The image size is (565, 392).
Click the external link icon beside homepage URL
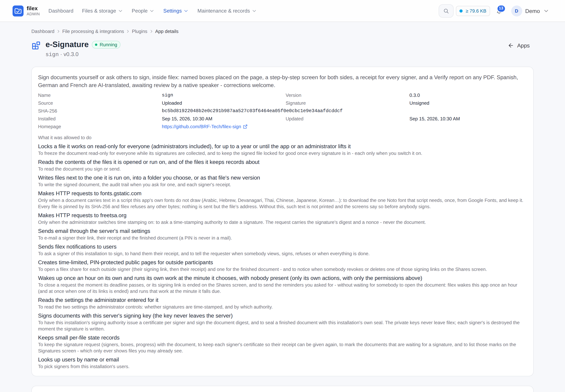(245, 127)
